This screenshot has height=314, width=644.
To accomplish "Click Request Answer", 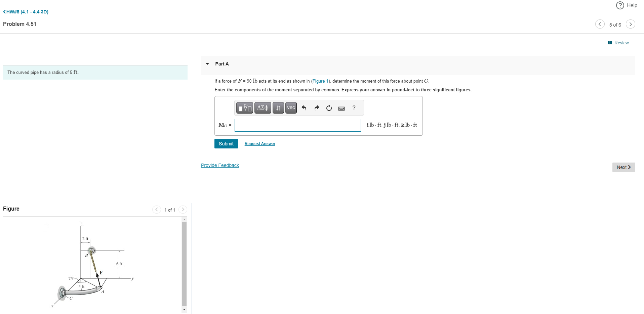I will 259,143.
